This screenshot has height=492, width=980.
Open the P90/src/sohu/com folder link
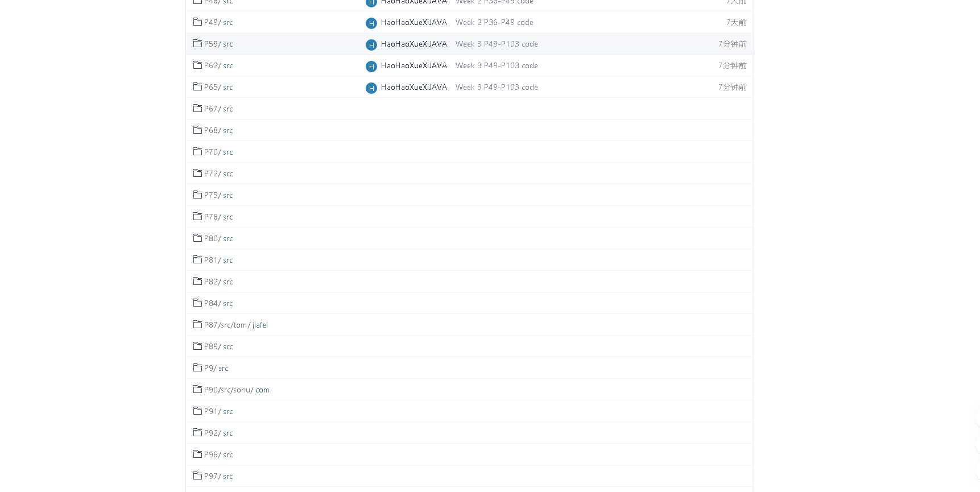(237, 390)
